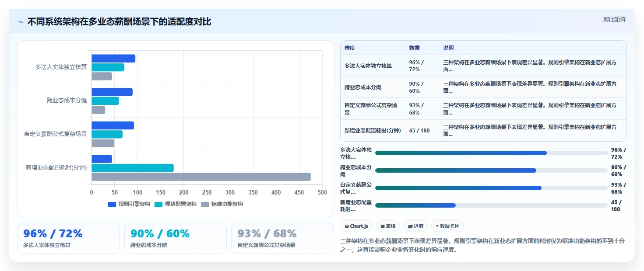Click the 自定义薪酬公式 progress bar
Screen dimensions: 644x271
point(491,188)
